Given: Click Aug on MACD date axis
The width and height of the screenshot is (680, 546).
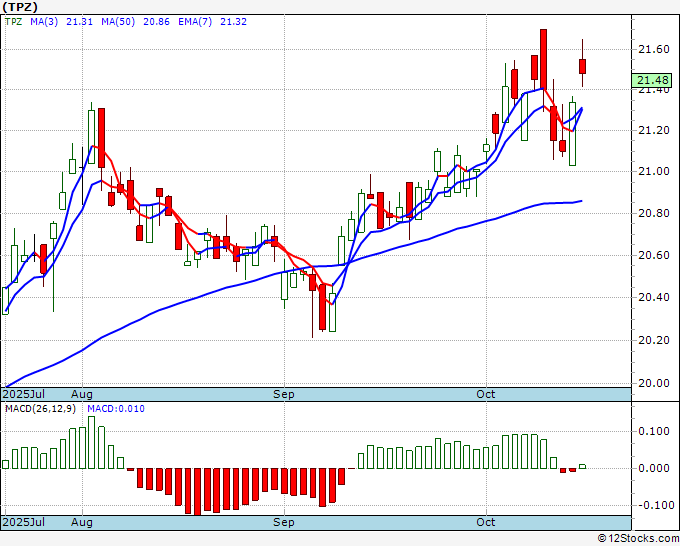Looking at the screenshot, I should click(x=82, y=522).
